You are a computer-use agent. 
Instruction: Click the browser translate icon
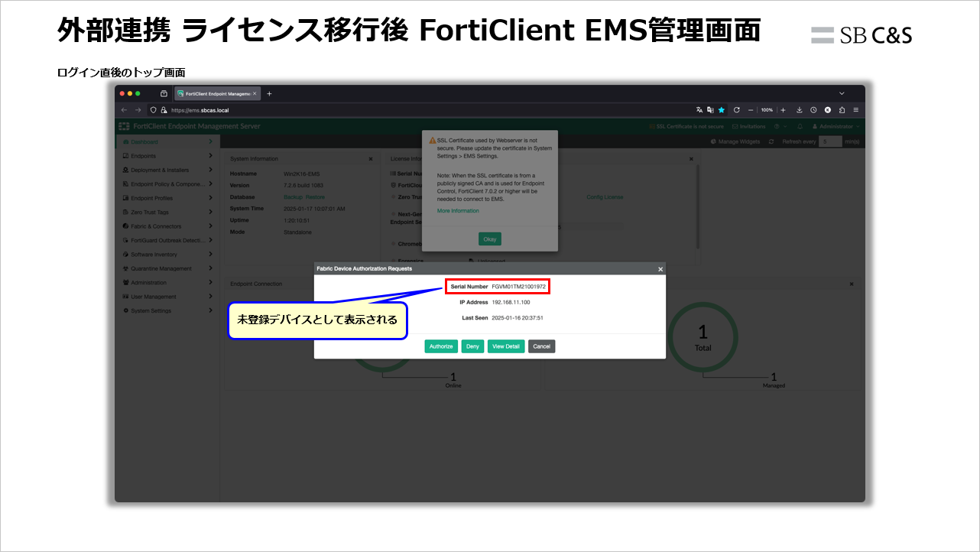click(699, 110)
